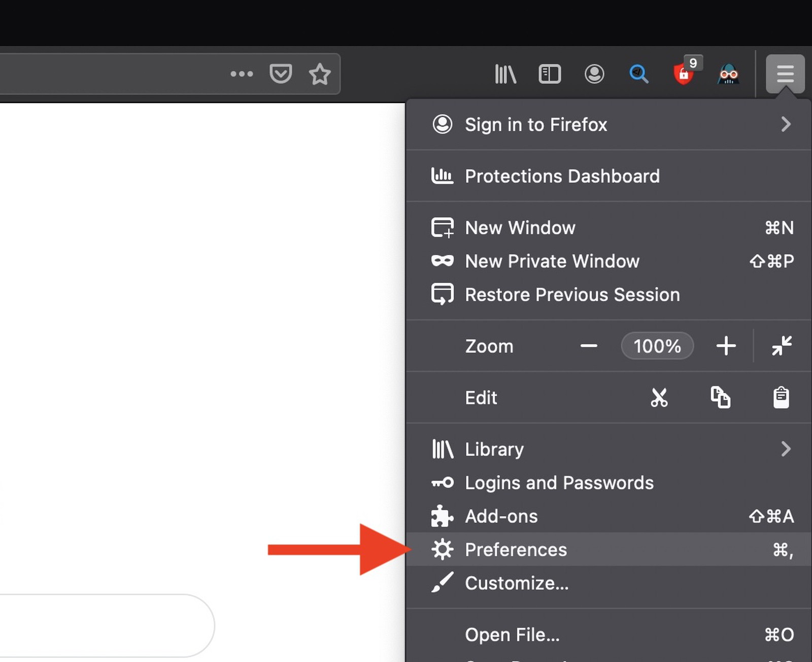This screenshot has height=662, width=812.
Task: Click the Protections Dashboard chart icon
Action: (x=442, y=176)
